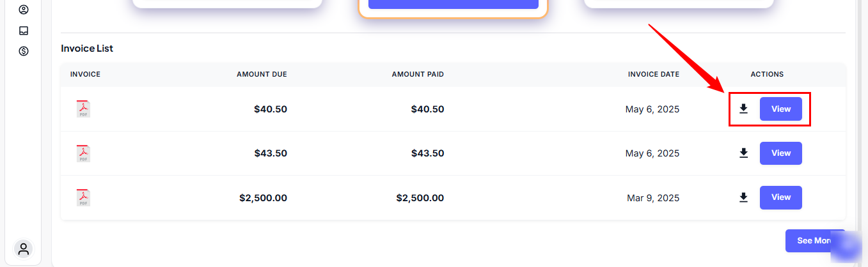This screenshot has height=267, width=868.
Task: Click the Invoice column header
Action: [85, 75]
